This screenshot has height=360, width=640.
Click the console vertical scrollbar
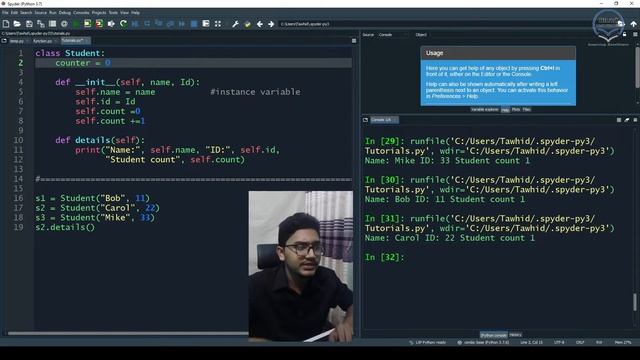point(635,302)
